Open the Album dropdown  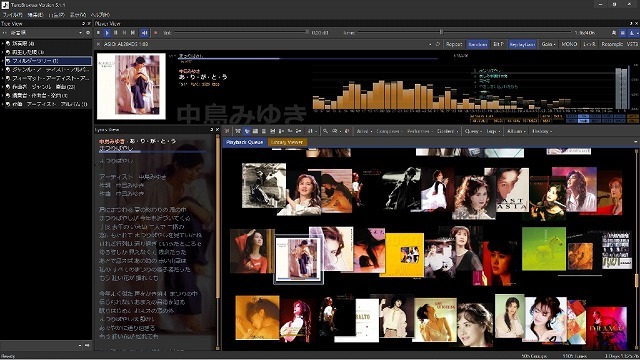(516, 131)
